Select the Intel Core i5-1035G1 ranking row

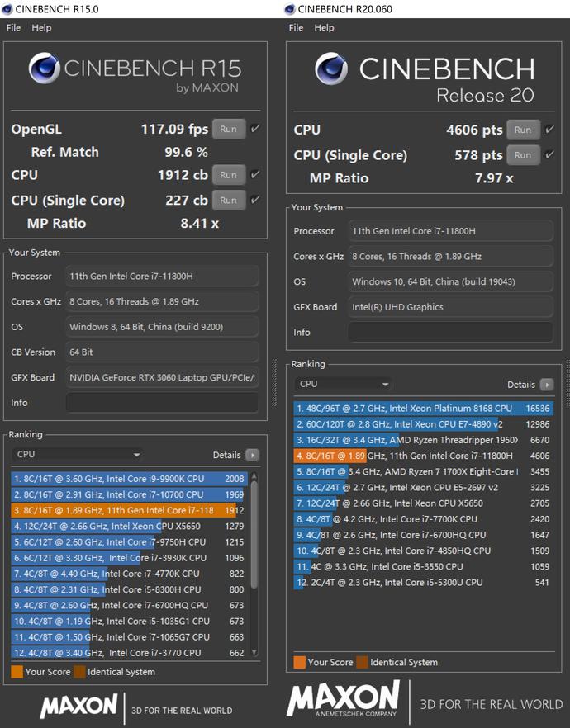(x=129, y=621)
